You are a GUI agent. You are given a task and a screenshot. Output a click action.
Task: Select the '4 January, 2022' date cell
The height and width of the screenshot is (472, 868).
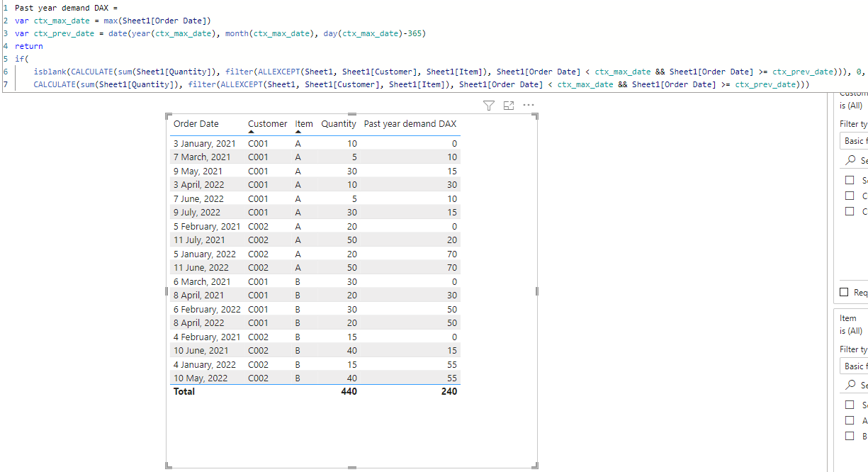tap(205, 364)
